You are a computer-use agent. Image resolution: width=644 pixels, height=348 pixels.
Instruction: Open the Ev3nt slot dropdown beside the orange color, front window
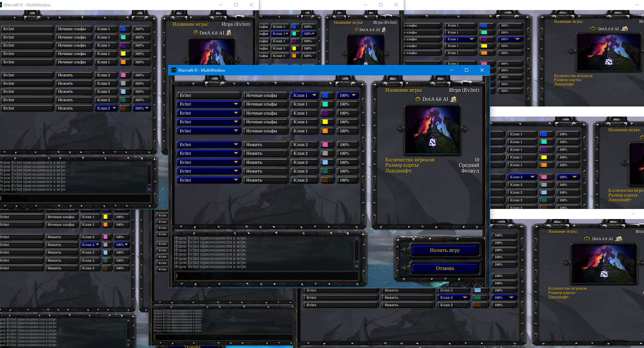[x=208, y=131]
